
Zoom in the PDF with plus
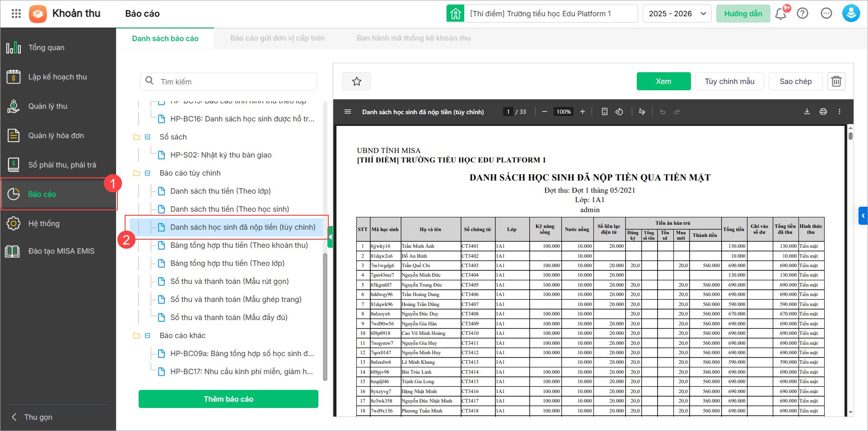coord(583,111)
